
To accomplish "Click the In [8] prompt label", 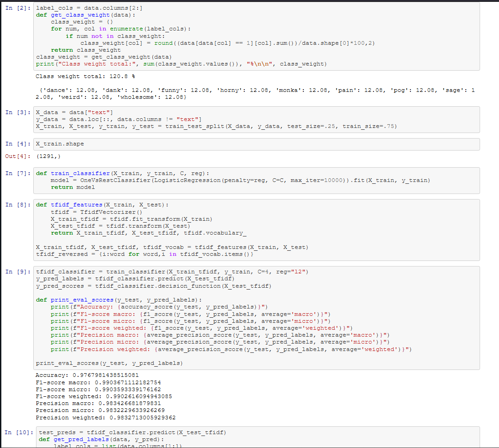I will (18, 205).
